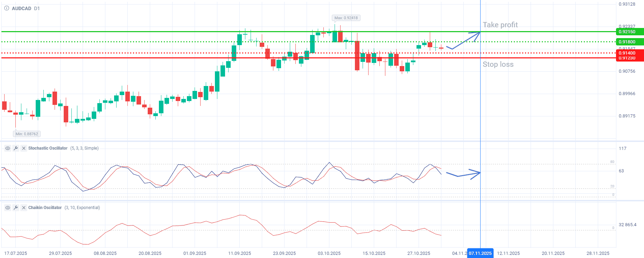
Task: Select the Stop loss text label
Action: [498, 64]
